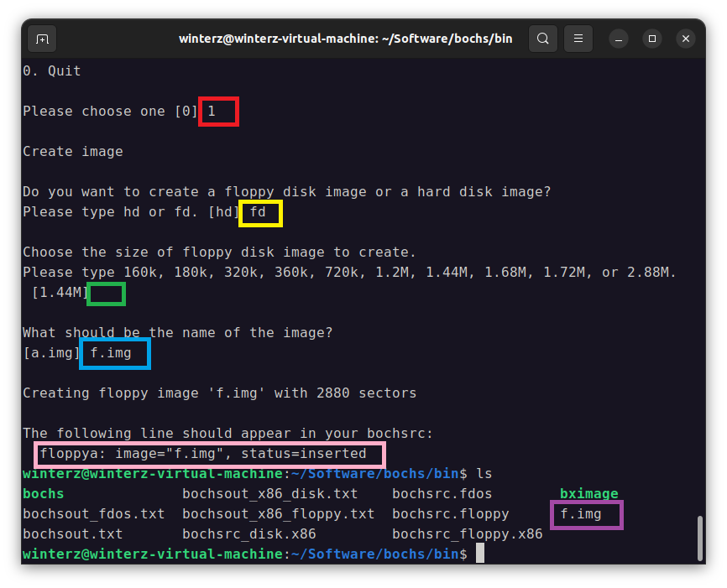Click the blue-boxed f.img image name
The height and width of the screenshot is (588, 727).
[x=114, y=353]
